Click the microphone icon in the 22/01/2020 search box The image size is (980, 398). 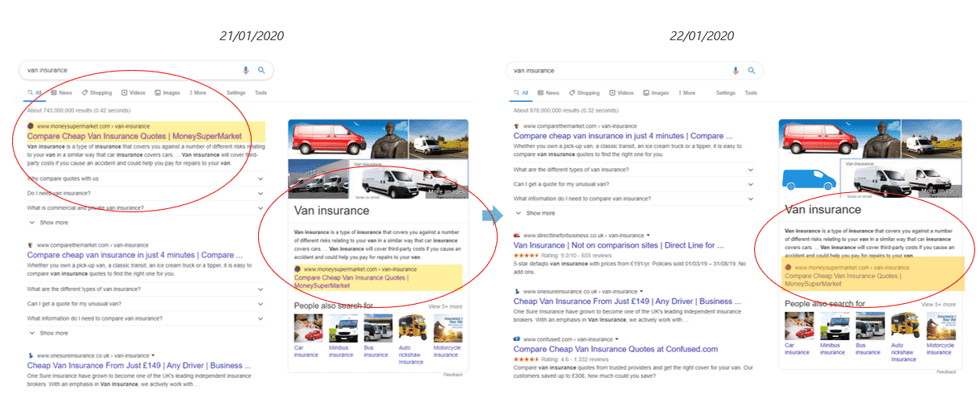tap(736, 71)
